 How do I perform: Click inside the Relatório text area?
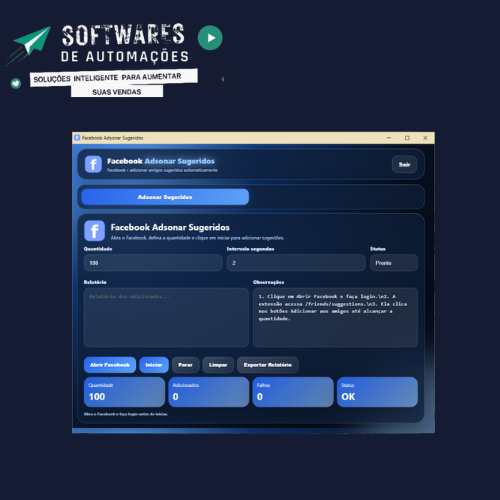(x=166, y=318)
